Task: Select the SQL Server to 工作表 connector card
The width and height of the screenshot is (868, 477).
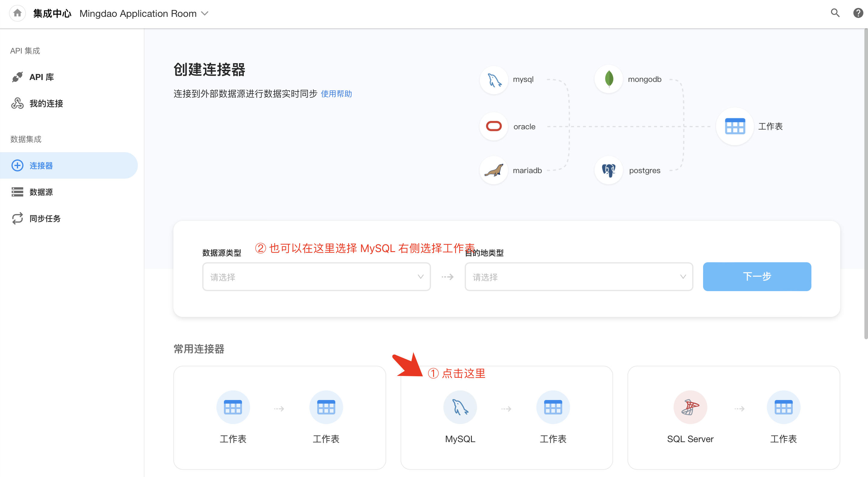Action: click(733, 417)
